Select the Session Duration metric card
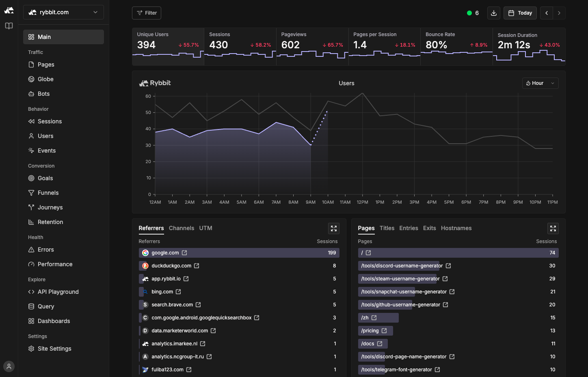The image size is (588, 377). tap(529, 47)
